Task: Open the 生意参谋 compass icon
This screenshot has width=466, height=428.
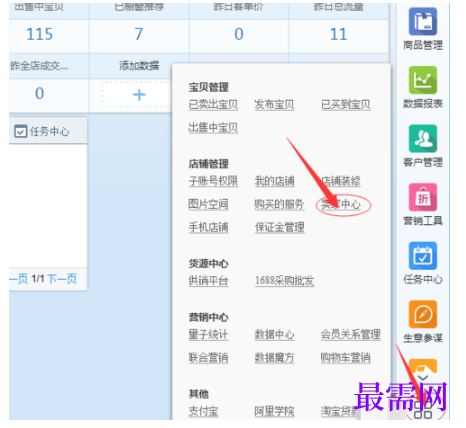Action: point(423,315)
